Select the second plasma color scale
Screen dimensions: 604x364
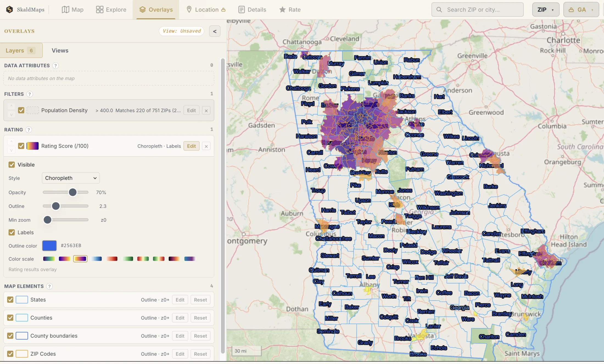[x=65, y=259]
